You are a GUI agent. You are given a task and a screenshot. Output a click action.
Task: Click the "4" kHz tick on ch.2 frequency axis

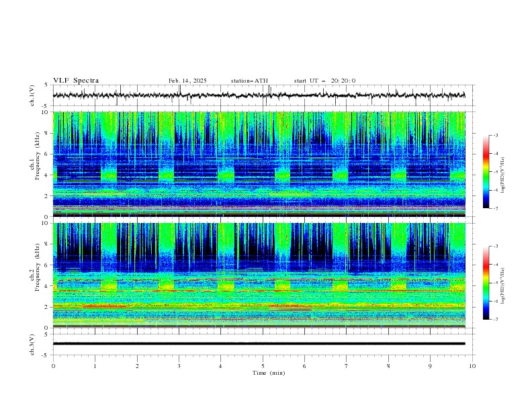[47, 286]
